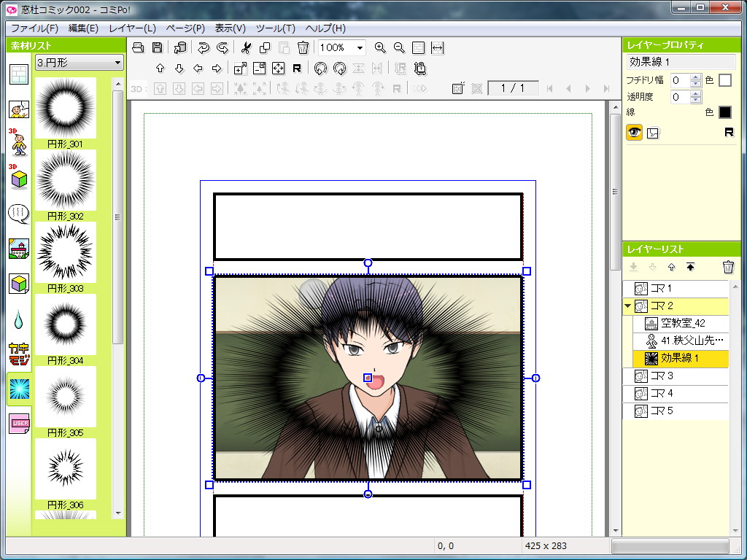This screenshot has height=560, width=747.
Task: Click the save floppy disk icon
Action: [x=158, y=47]
